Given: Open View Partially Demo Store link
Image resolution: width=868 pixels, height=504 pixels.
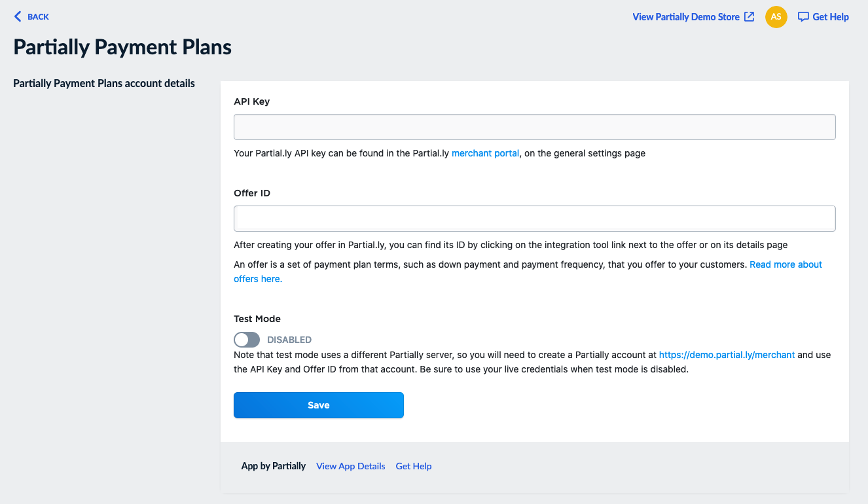Looking at the screenshot, I should coord(693,17).
